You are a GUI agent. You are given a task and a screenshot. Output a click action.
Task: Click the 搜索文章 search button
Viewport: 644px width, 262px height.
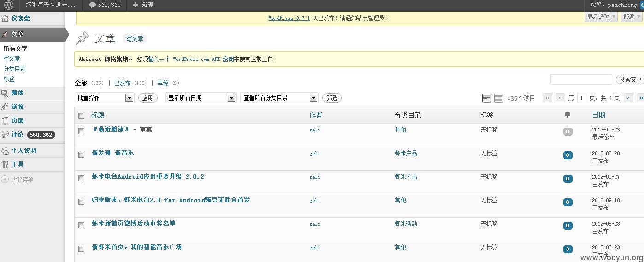click(x=630, y=79)
